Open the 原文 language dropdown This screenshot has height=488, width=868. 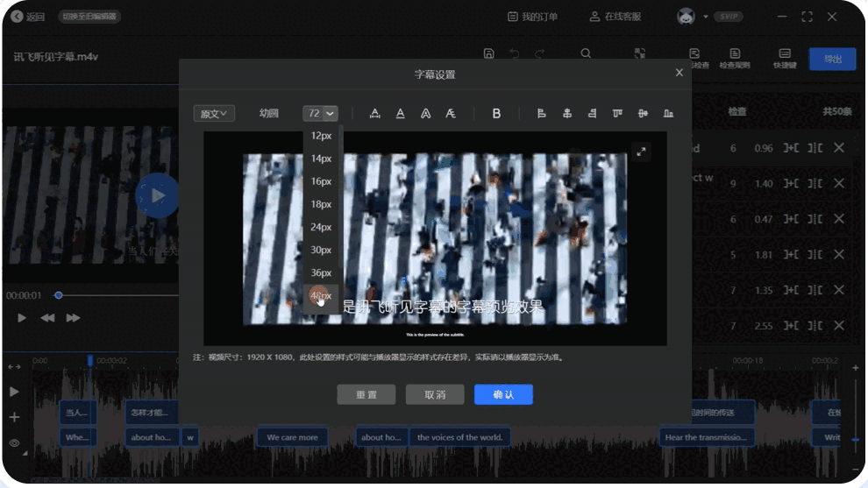(x=214, y=113)
